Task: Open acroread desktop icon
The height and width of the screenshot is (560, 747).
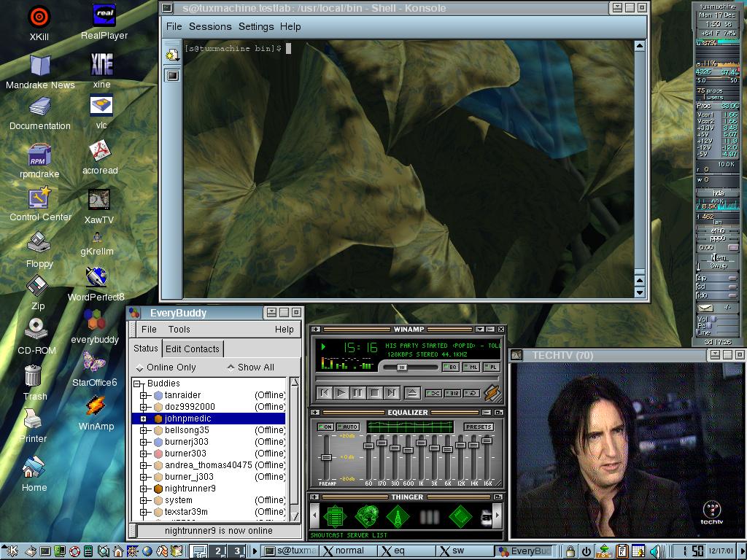Action: coord(100,150)
